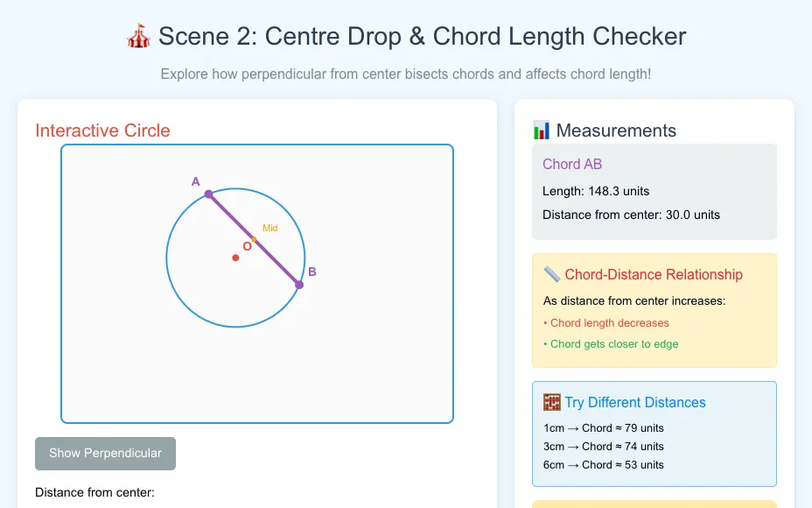Click the bar chart Measurements icon
The height and width of the screenshot is (508, 812).
(541, 131)
